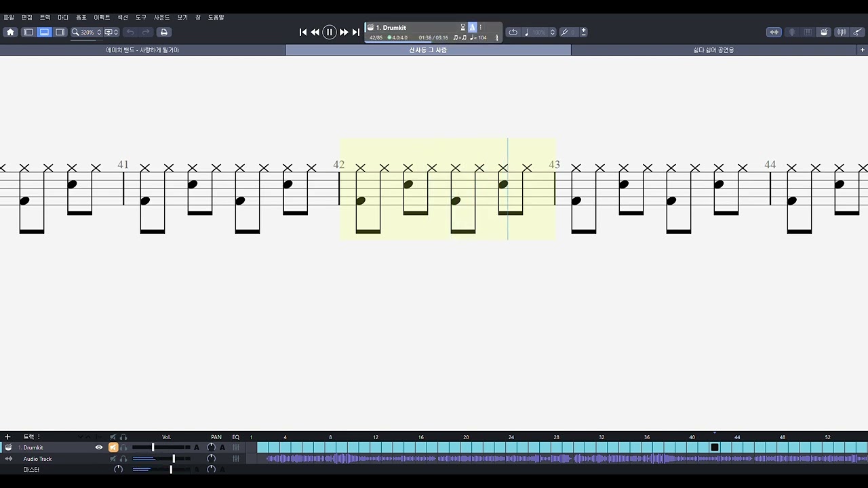
Task: Open a new document tab
Action: 863,50
